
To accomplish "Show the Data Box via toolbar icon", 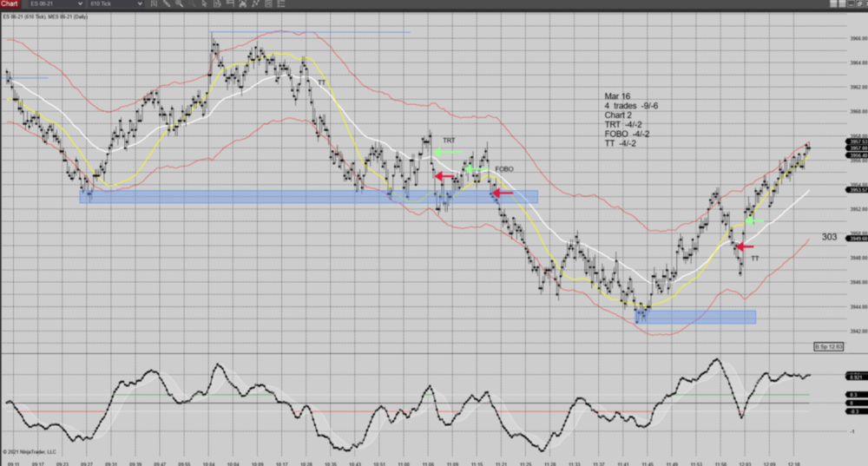I will [x=217, y=4].
